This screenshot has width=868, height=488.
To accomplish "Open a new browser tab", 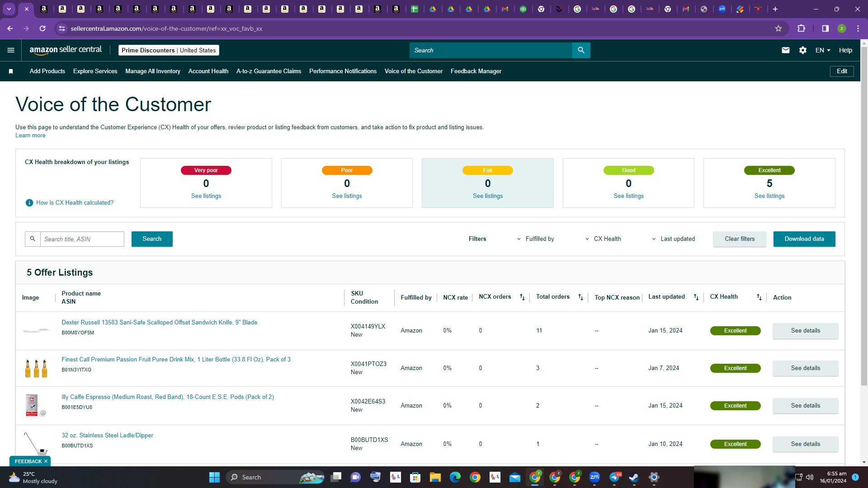I will click(x=775, y=9).
